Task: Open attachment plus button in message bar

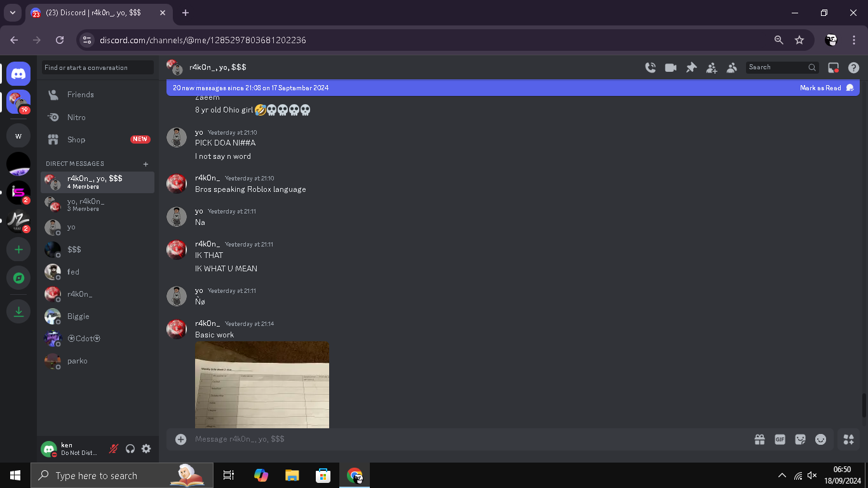Action: [x=181, y=439]
